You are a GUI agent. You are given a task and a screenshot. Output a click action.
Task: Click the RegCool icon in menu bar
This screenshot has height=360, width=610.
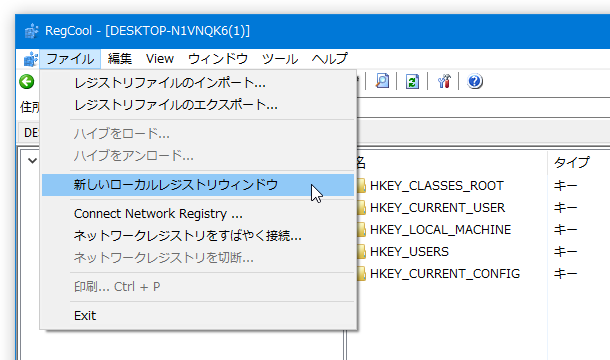pyautogui.click(x=30, y=59)
